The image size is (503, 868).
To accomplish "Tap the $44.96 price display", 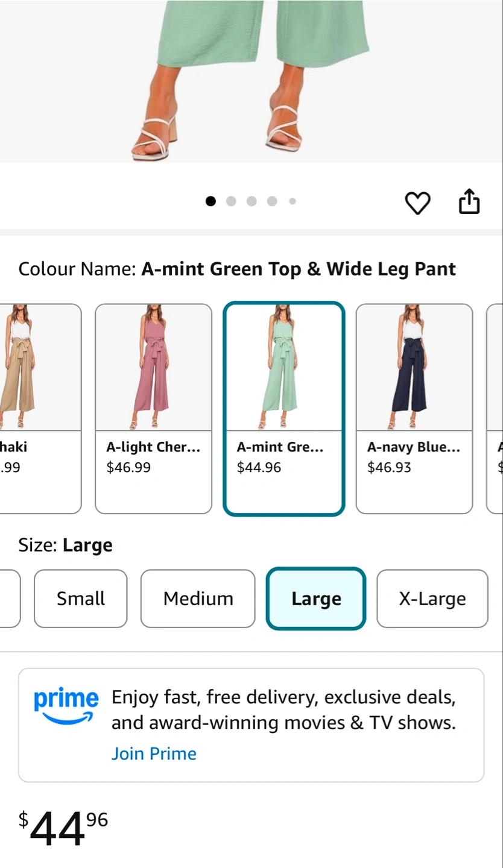I will [x=63, y=828].
